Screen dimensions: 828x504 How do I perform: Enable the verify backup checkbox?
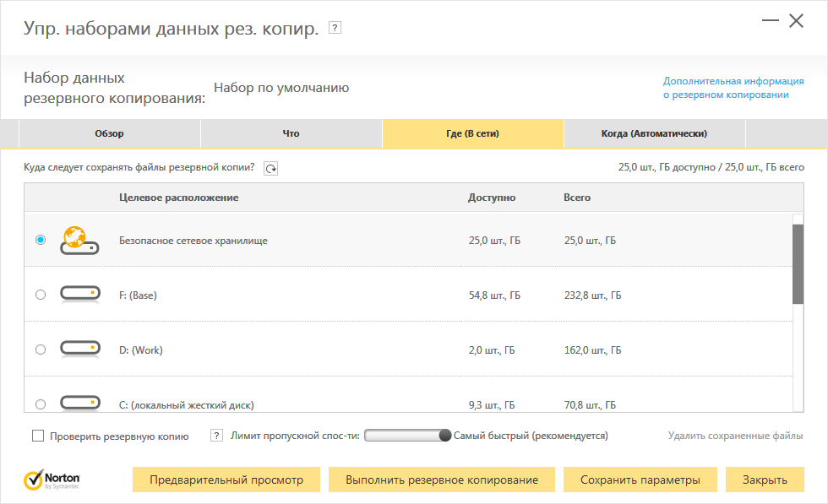(38, 436)
